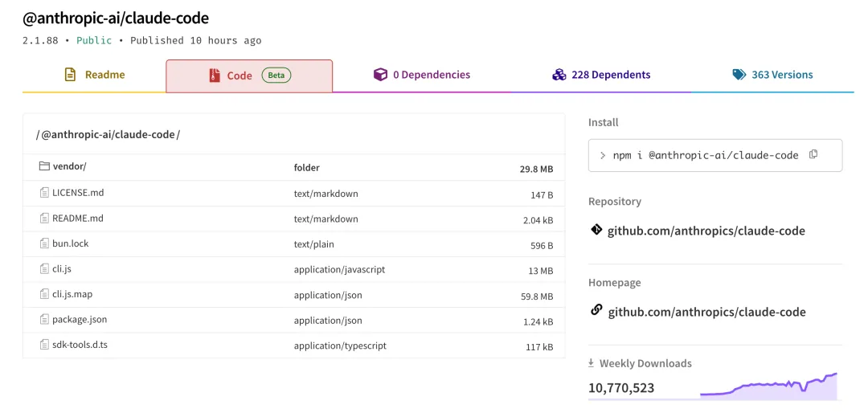The height and width of the screenshot is (413, 868).
Task: Click the npm install command box
Action: point(706,155)
